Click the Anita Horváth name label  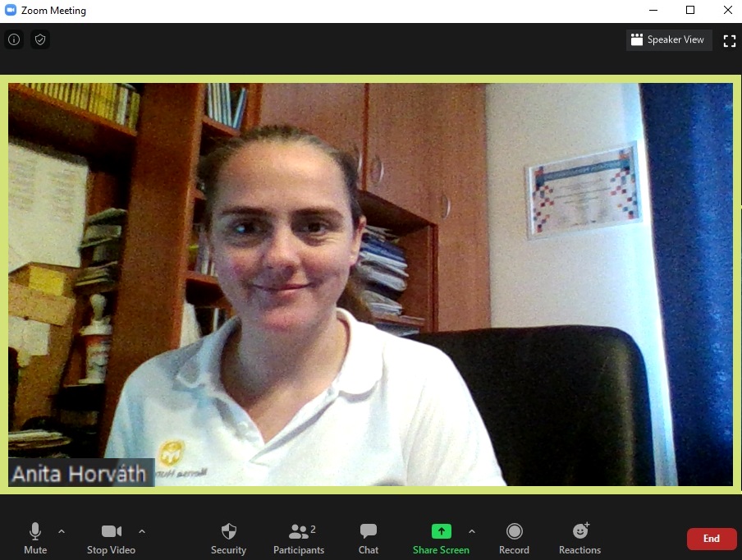point(80,474)
